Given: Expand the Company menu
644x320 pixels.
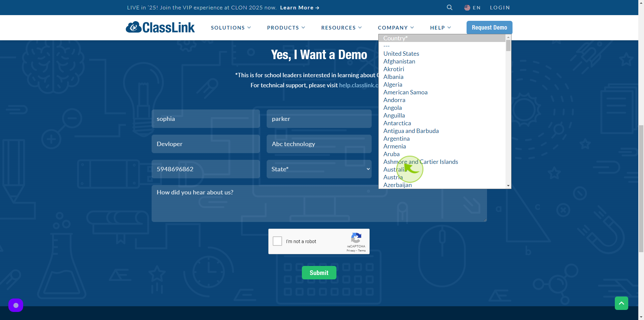Looking at the screenshot, I should pos(396,28).
